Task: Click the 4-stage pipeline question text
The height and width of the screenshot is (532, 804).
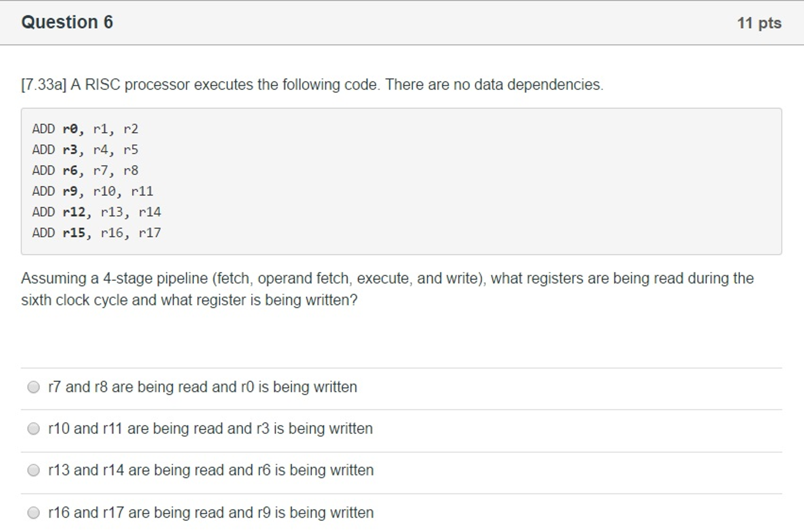Action: tap(387, 289)
